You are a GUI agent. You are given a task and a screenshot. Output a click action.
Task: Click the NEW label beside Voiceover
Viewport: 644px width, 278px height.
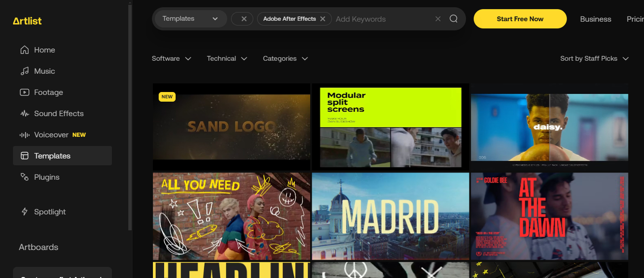79,135
